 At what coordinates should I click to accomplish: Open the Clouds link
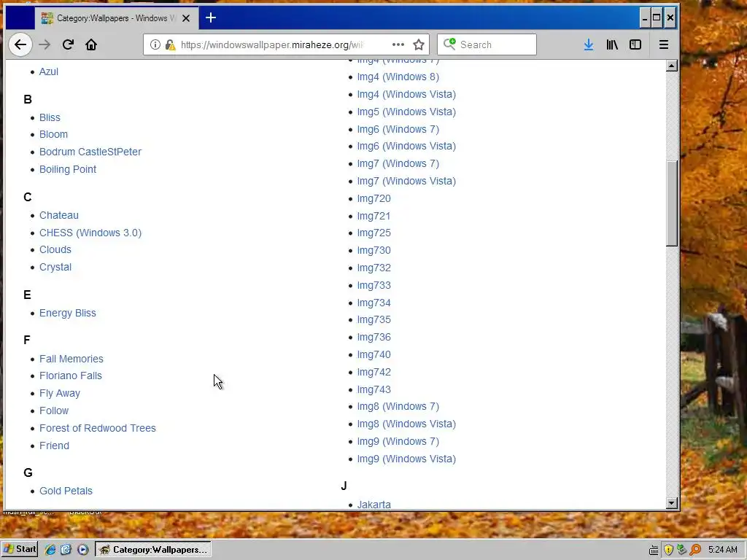tap(55, 249)
